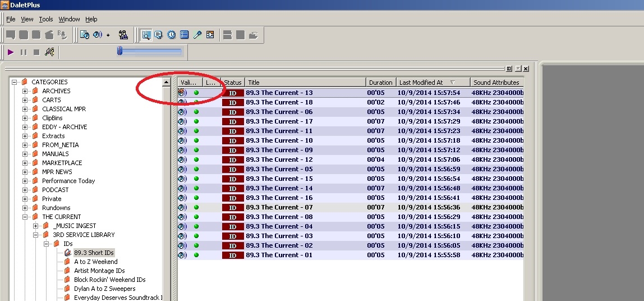Image resolution: width=644 pixels, height=301 pixels.
Task: Select the A to Z Weekend category
Action: [96, 262]
